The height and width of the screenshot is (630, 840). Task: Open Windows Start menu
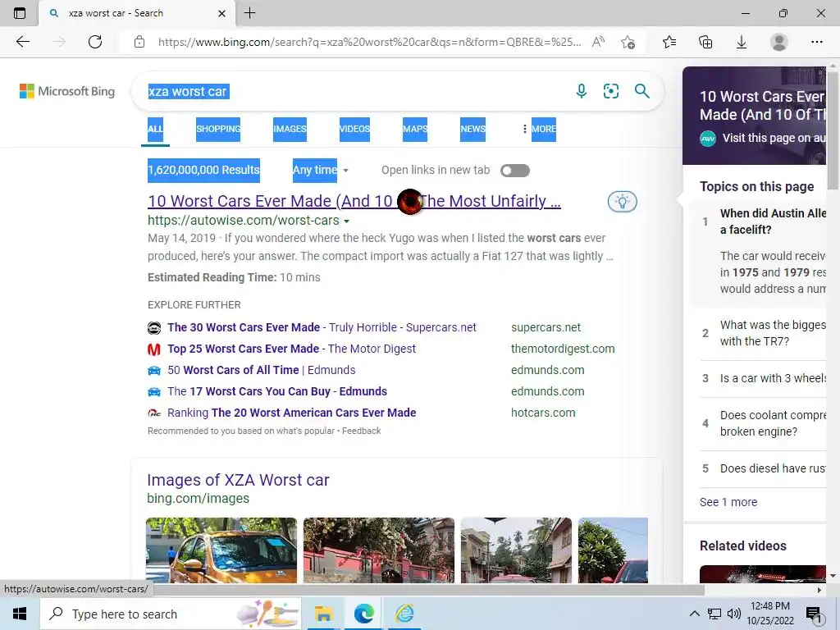click(x=20, y=614)
